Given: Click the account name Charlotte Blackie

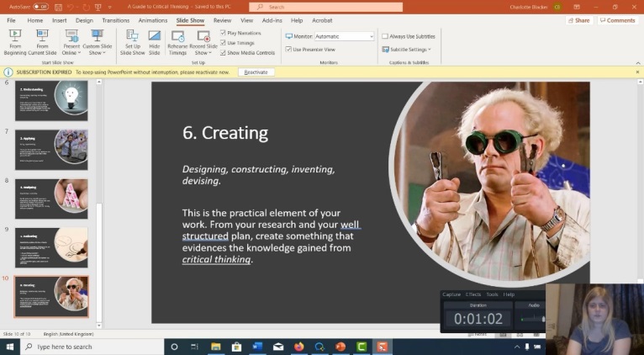Looking at the screenshot, I should point(529,7).
